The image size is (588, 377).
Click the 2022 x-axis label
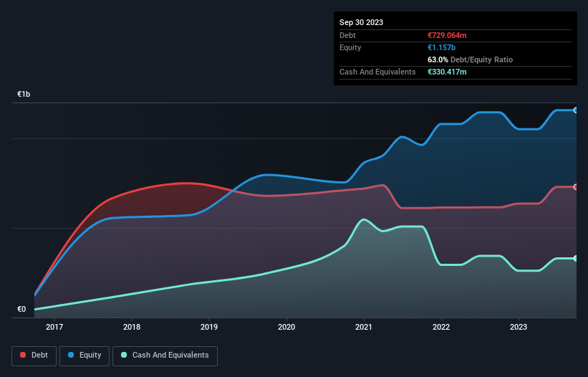point(441,327)
